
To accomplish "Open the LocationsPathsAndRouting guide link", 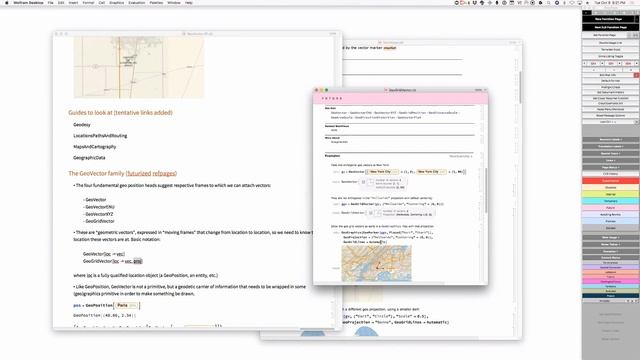I will [100, 136].
